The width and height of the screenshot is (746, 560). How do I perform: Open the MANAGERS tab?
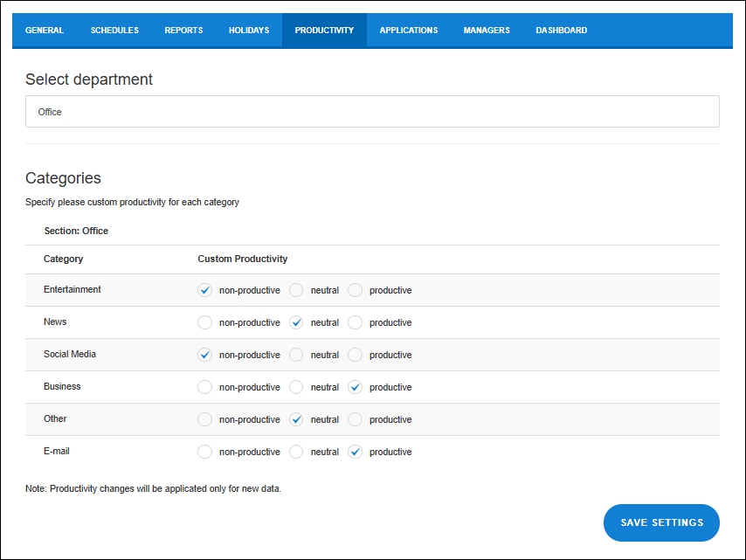coord(487,30)
